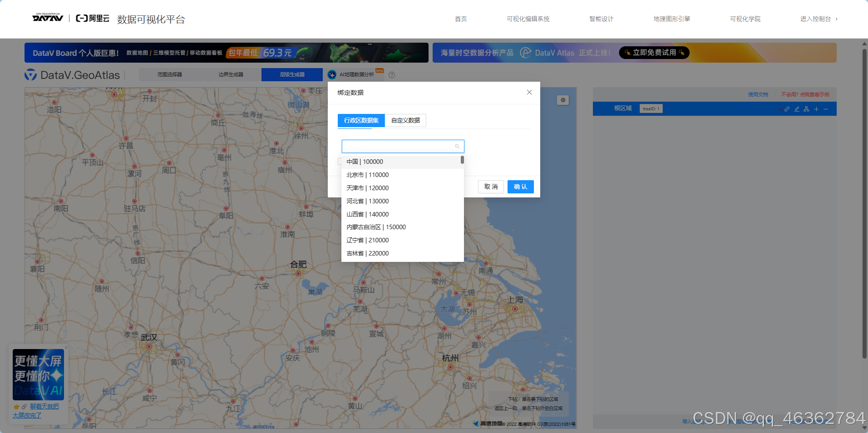This screenshot has width=868, height=433.
Task: Click the hierarchy tree icon on 根区域
Action: point(806,109)
